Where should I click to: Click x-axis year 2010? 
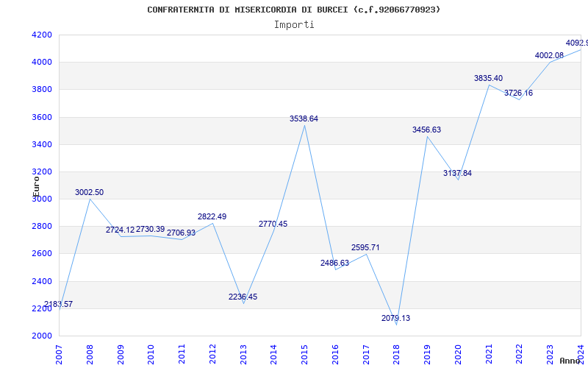point(151,354)
